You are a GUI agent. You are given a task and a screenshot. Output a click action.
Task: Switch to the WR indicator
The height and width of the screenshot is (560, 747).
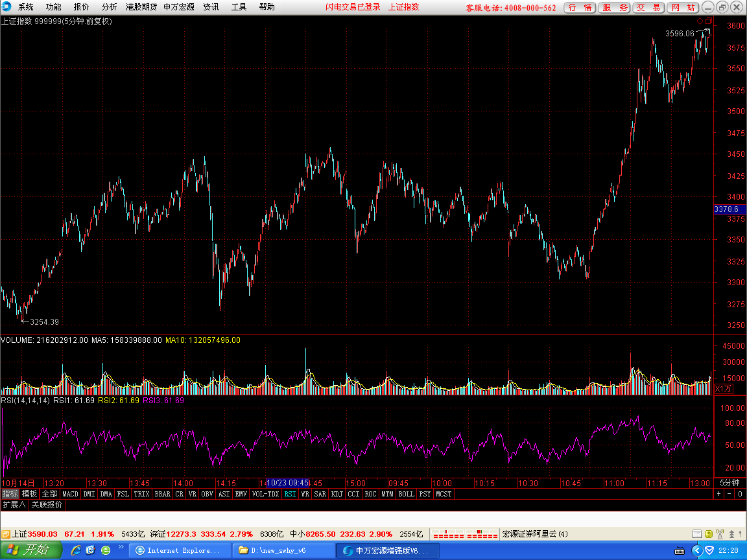(x=305, y=494)
